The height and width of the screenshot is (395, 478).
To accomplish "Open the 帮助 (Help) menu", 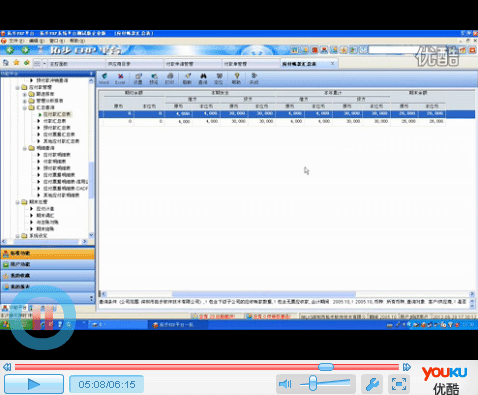I will (x=77, y=41).
